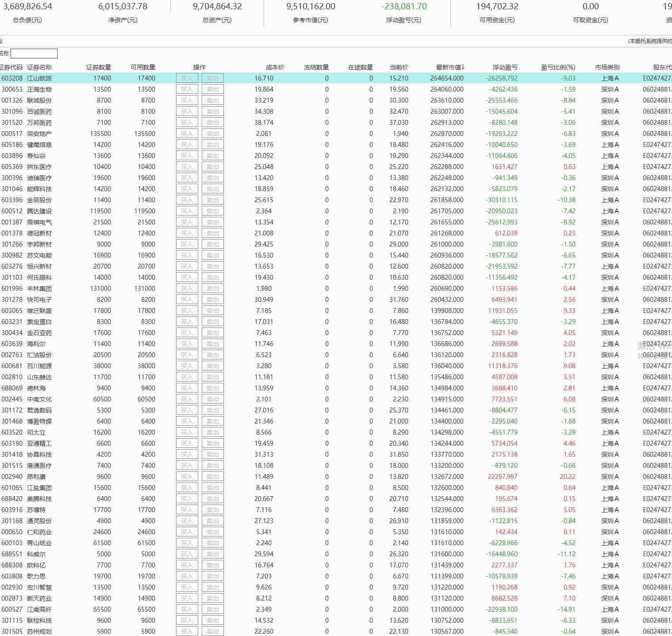The height and width of the screenshot is (636, 672).
Task: Sell 新天药业 via its 卖出 button
Action: click(213, 598)
